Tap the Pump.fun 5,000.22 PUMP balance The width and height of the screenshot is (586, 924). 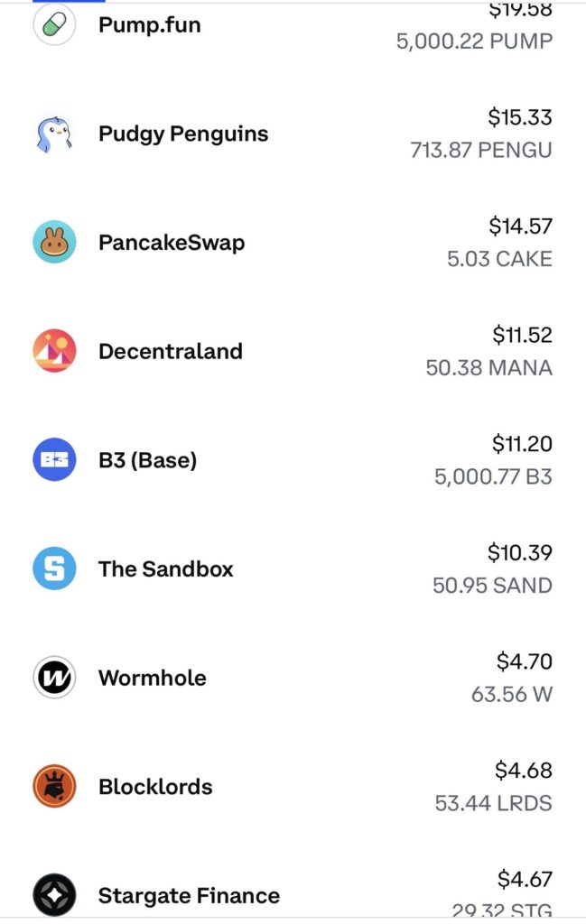tap(474, 42)
